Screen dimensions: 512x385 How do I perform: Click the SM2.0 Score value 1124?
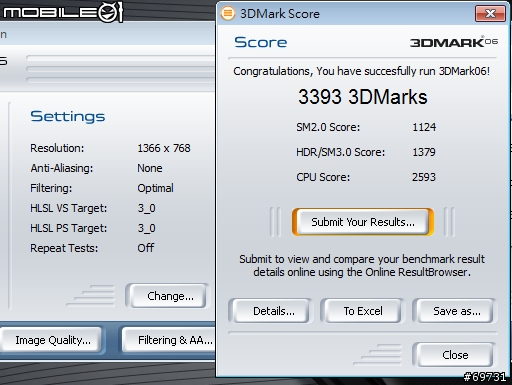[x=424, y=127]
